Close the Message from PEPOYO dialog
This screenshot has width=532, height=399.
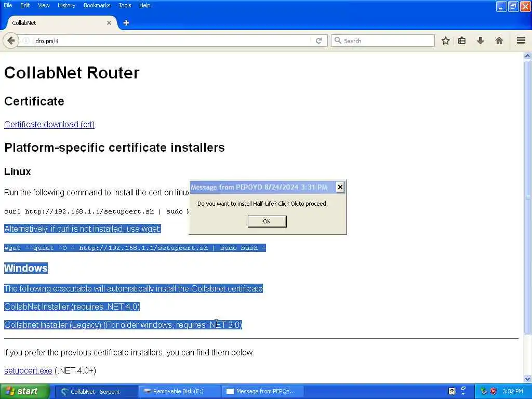(340, 187)
